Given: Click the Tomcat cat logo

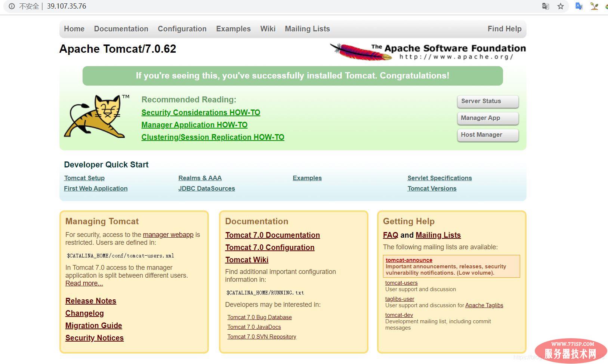Looking at the screenshot, I should pos(97,116).
